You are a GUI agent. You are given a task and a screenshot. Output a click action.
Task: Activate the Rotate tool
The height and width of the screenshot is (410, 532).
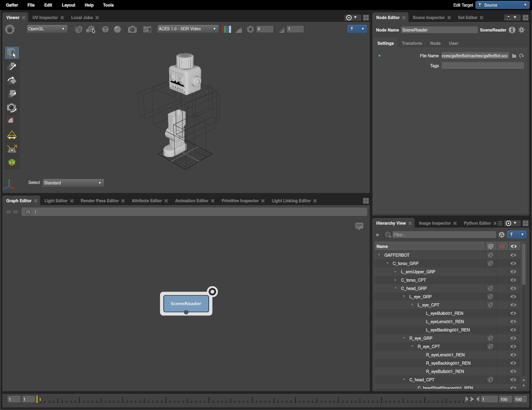(x=12, y=80)
